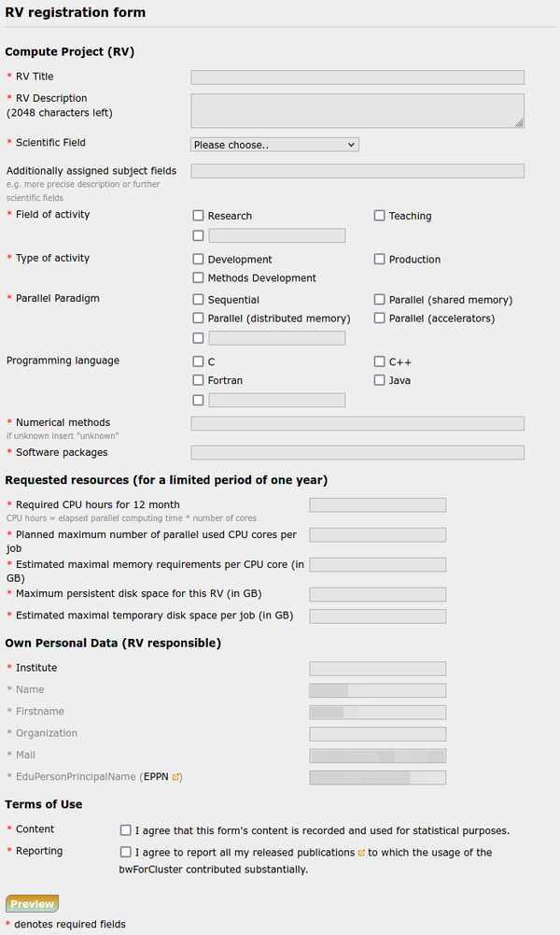560x935 pixels.
Task: Check Development under Type of activity
Action: coord(198,259)
